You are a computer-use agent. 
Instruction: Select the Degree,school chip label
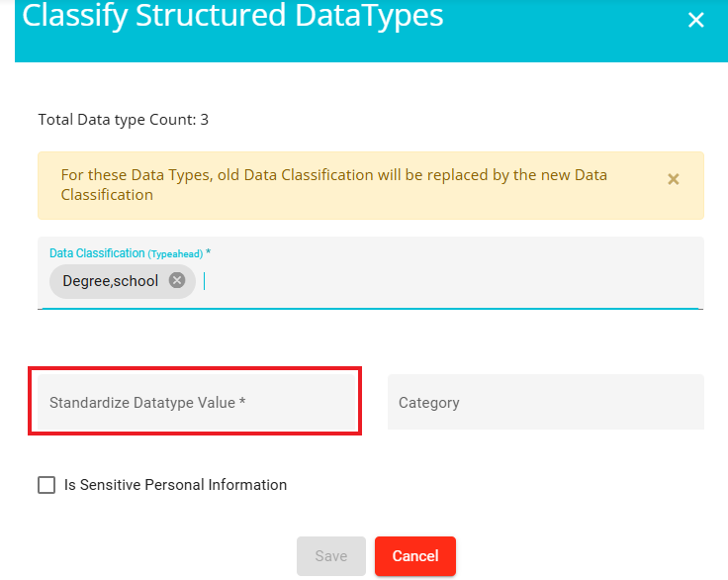point(111,281)
